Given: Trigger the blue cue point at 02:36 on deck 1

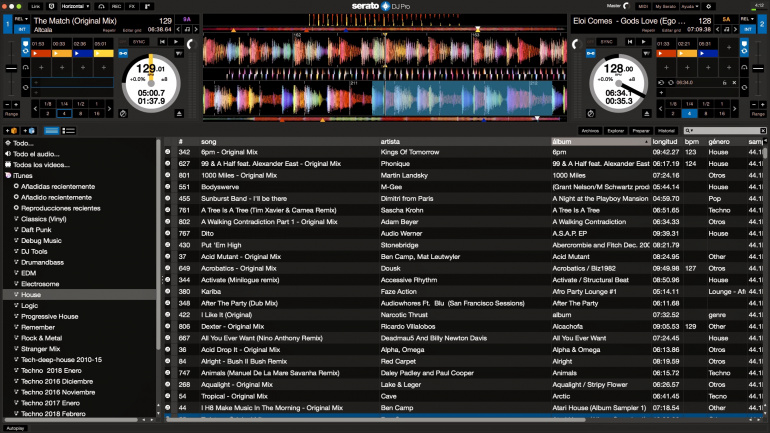Looking at the screenshot, I should point(82,54).
